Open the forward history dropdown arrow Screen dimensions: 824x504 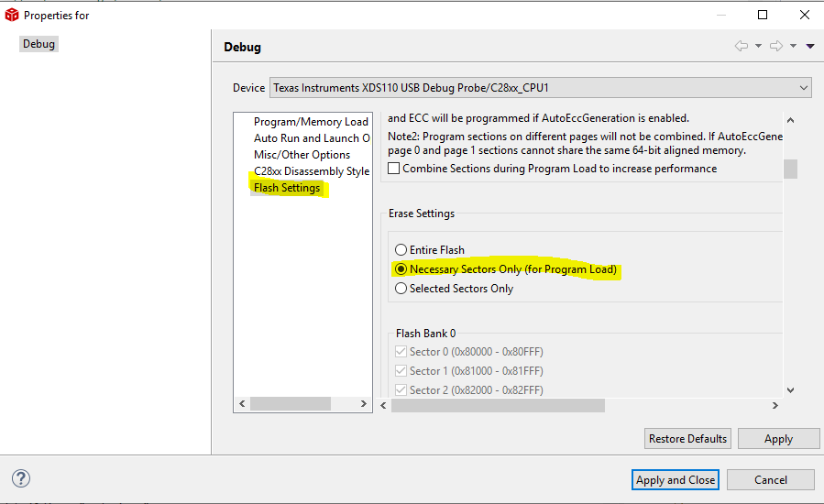793,46
